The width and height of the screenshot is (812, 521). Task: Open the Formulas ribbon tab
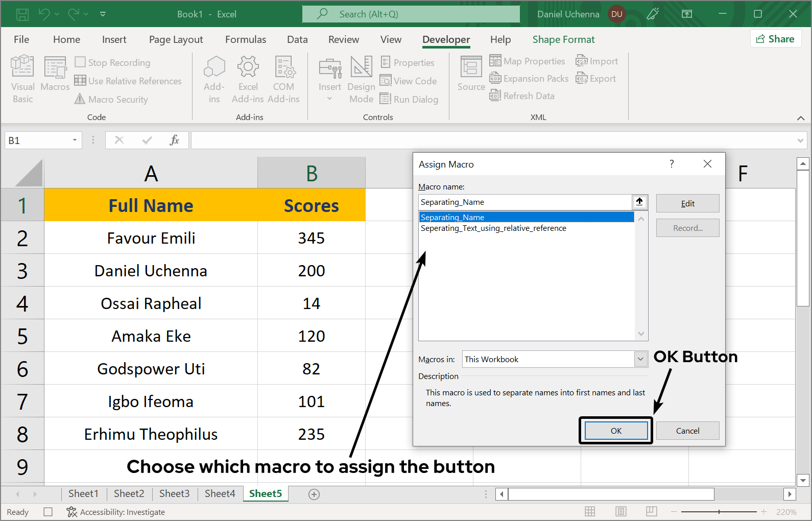pos(246,39)
